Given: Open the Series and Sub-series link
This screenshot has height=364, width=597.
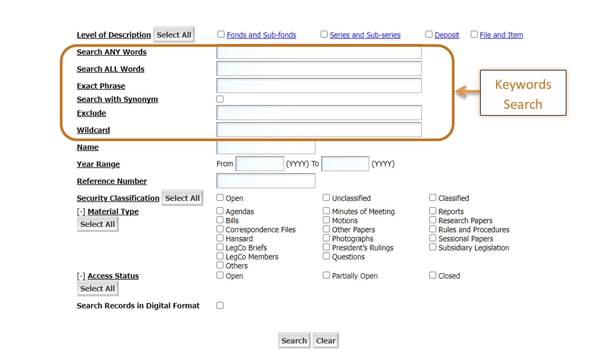Looking at the screenshot, I should (365, 35).
